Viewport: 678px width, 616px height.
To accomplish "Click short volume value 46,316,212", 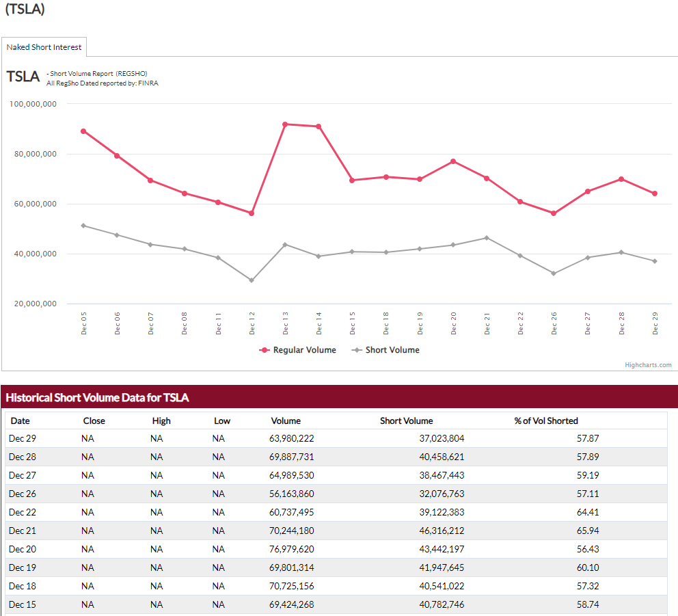I will pos(442,531).
